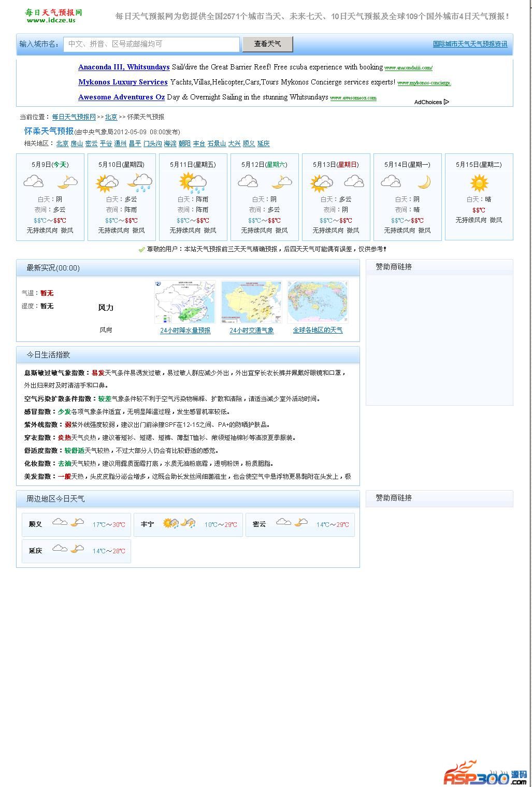Open related region 朝阳
Viewport: 532px width, 787px height.
[x=184, y=144]
